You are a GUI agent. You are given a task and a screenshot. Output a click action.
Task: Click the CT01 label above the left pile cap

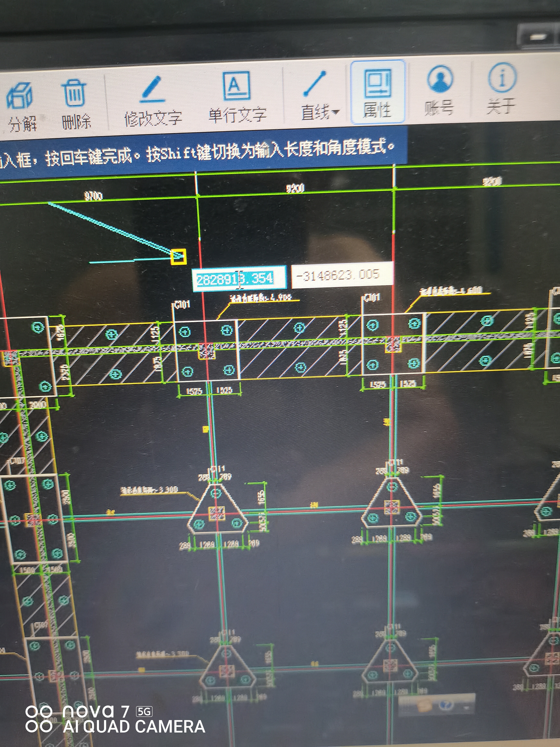click(183, 305)
